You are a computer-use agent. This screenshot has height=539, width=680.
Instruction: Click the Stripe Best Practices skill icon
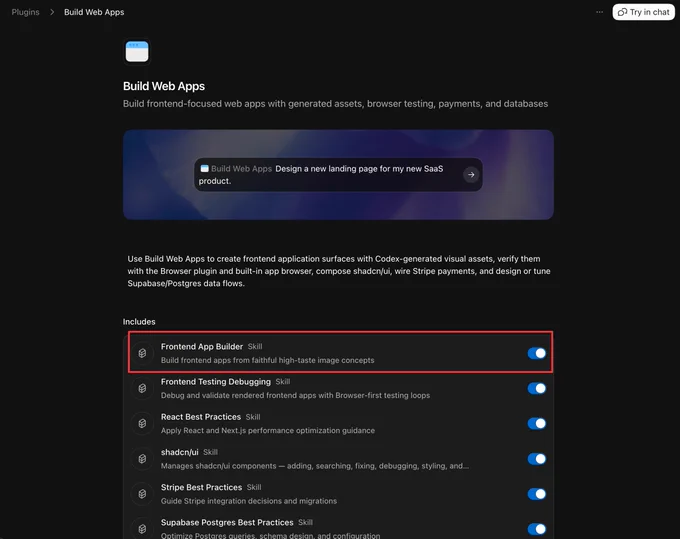[142, 494]
